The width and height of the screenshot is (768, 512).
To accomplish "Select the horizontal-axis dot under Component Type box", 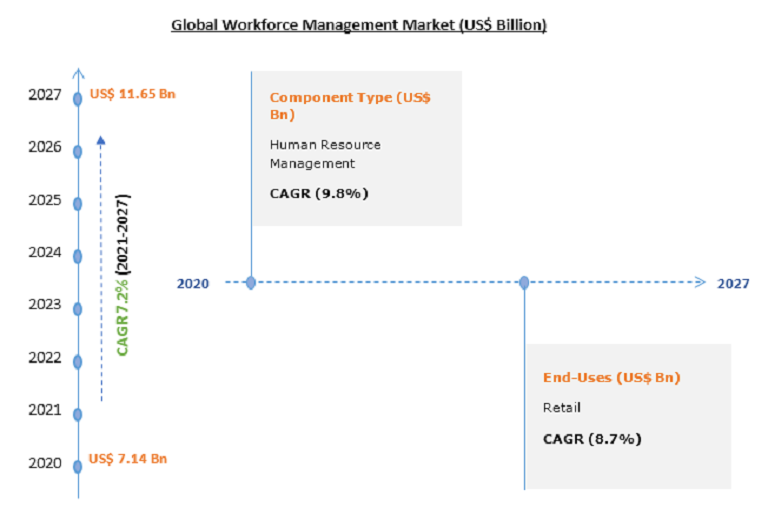I will tap(251, 283).
